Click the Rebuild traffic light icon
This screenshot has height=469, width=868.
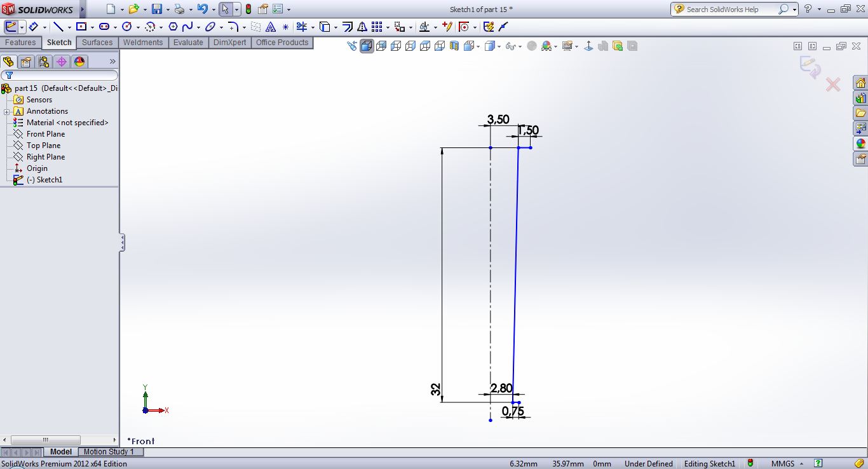248,10
